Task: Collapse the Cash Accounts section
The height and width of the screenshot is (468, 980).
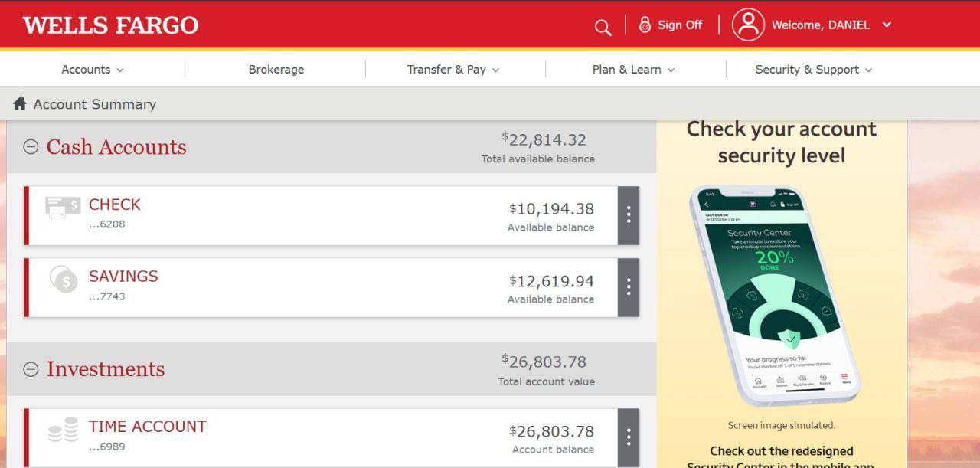Action: [x=31, y=147]
